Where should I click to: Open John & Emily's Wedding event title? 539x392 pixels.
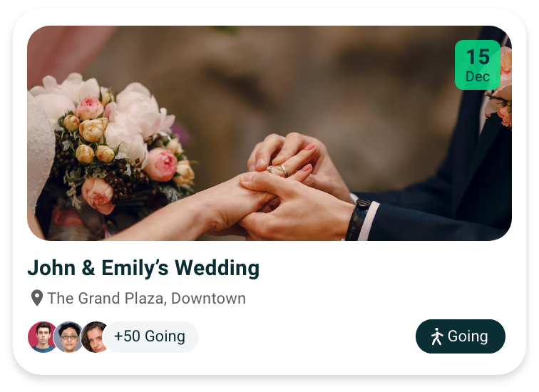click(143, 268)
